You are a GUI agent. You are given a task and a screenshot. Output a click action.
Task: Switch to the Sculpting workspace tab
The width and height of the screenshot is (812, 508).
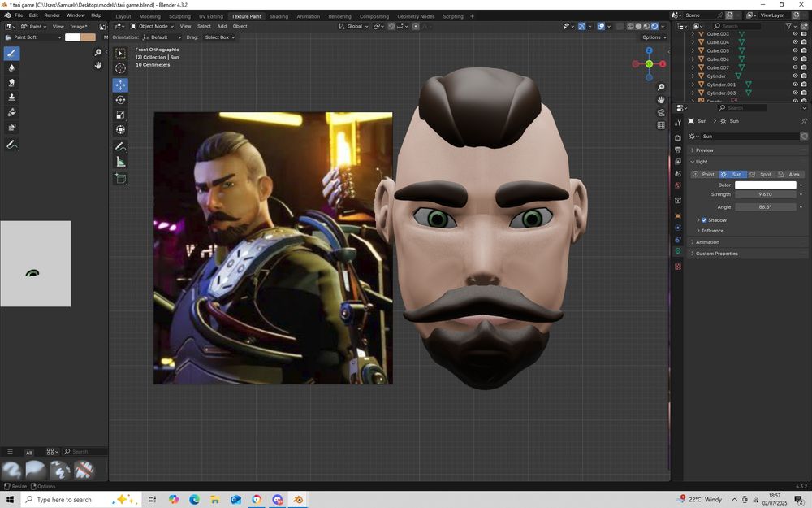179,16
